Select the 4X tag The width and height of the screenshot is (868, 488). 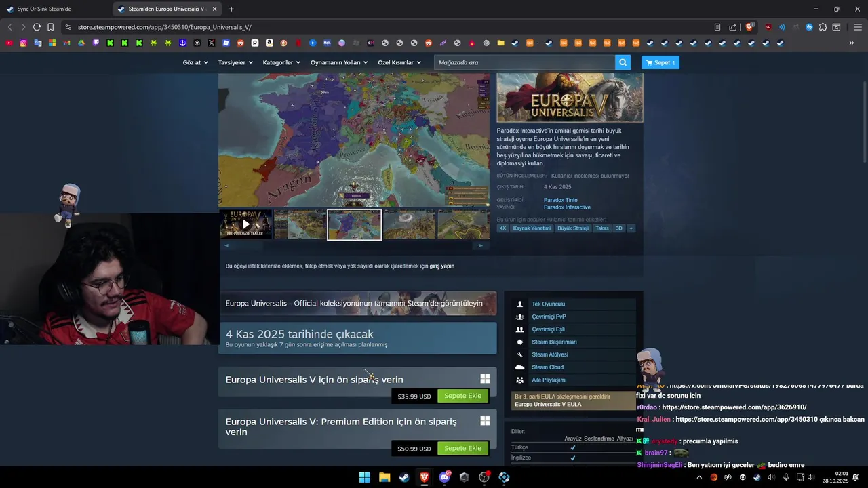click(503, 228)
